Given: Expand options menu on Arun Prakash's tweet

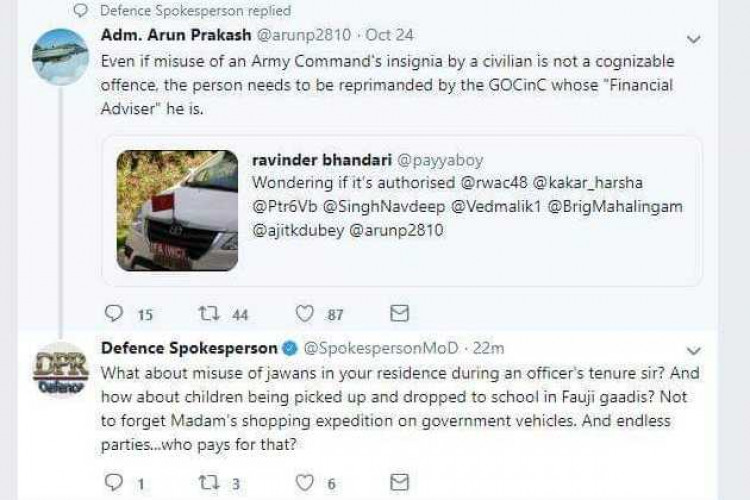Looking at the screenshot, I should point(695,40).
